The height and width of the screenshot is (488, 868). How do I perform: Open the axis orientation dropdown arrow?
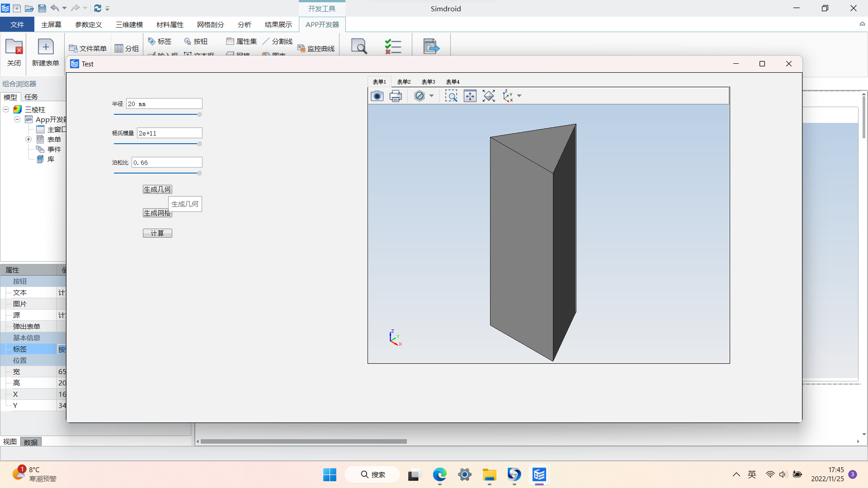pyautogui.click(x=519, y=96)
